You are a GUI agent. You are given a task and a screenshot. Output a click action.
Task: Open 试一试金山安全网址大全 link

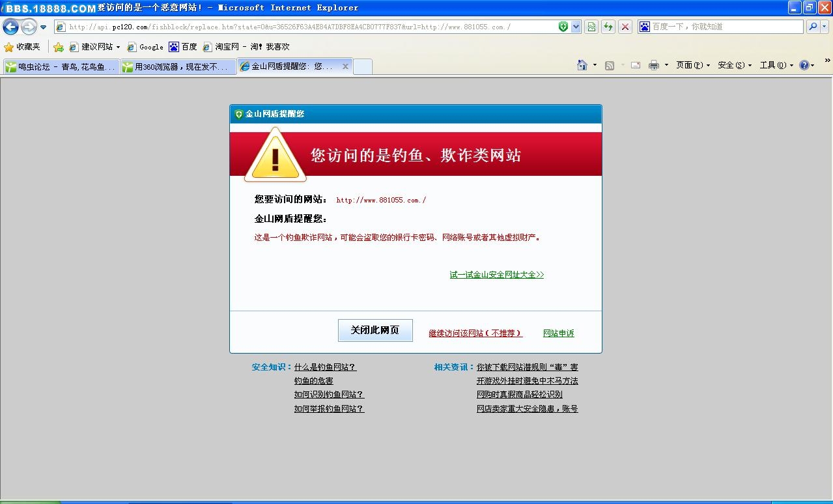pos(496,275)
